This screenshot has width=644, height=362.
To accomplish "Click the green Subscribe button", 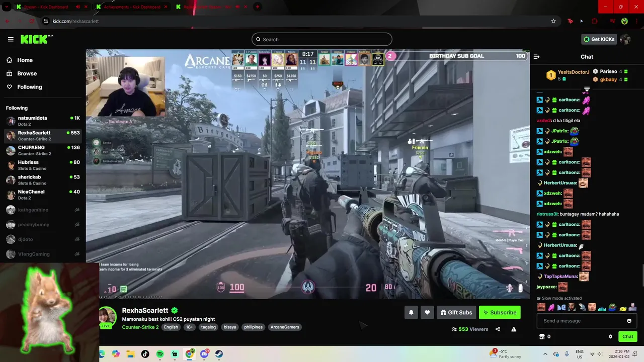I will pyautogui.click(x=500, y=312).
